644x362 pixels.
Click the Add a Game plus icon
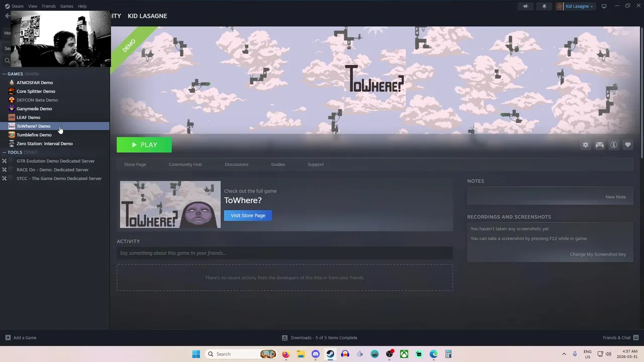(8, 337)
